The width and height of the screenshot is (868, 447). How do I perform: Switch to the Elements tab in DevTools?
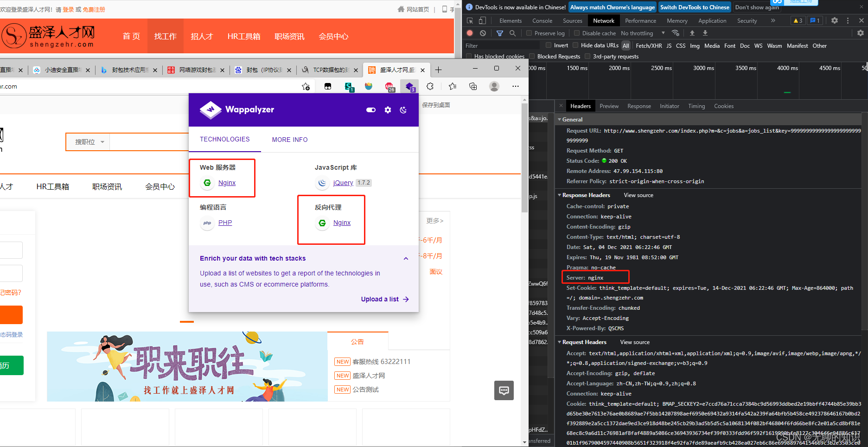511,21
